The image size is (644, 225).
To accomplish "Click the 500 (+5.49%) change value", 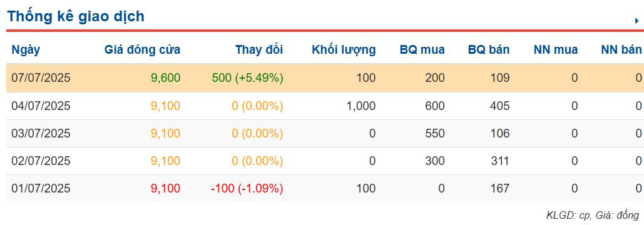I will point(246,78).
